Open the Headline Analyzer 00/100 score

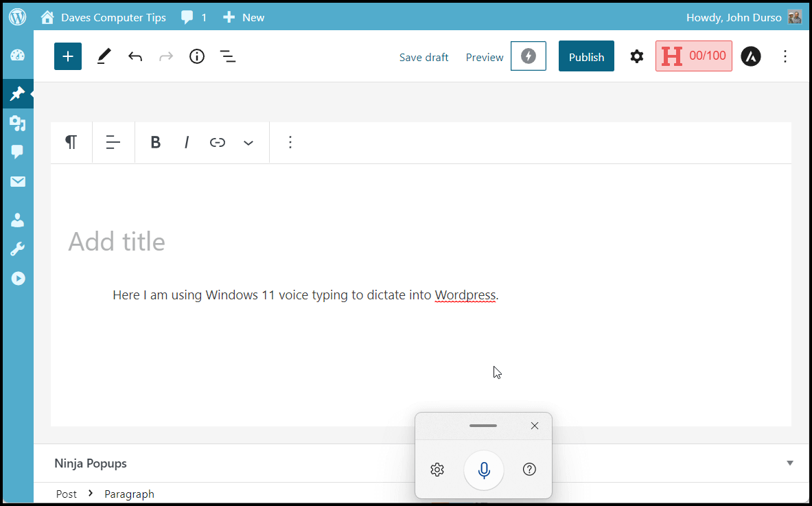[694, 56]
